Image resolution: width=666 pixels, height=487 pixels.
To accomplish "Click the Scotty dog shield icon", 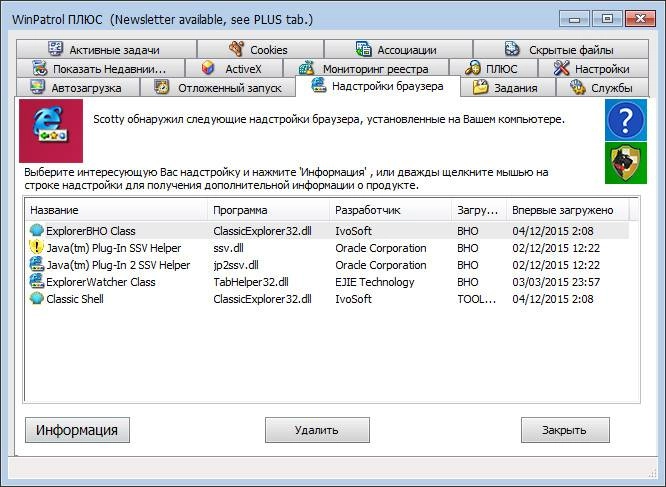I will pyautogui.click(x=626, y=163).
